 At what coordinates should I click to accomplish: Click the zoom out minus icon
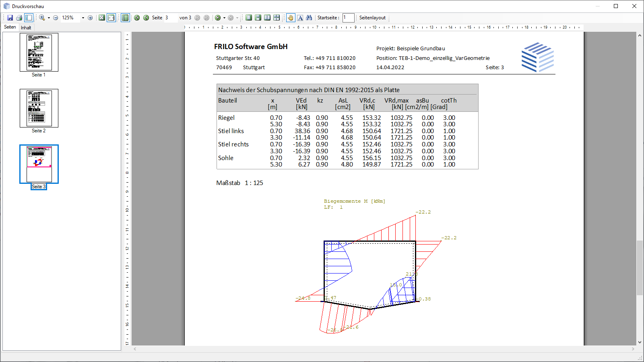coord(56,18)
